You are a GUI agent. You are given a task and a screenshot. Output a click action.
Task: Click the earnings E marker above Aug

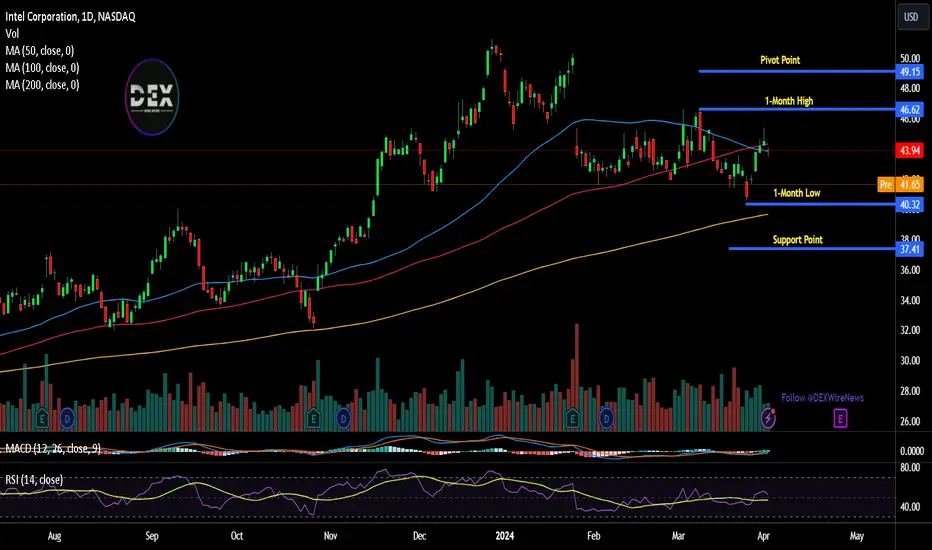42,419
